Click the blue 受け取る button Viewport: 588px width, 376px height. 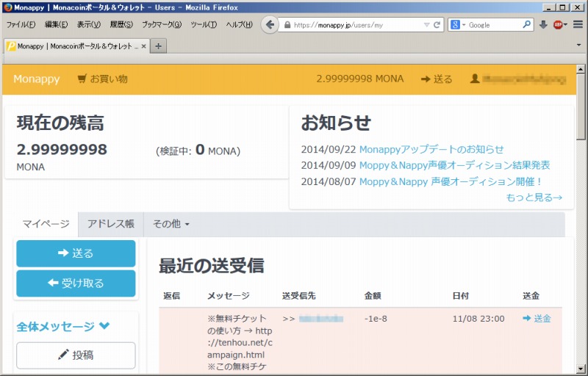(76, 283)
